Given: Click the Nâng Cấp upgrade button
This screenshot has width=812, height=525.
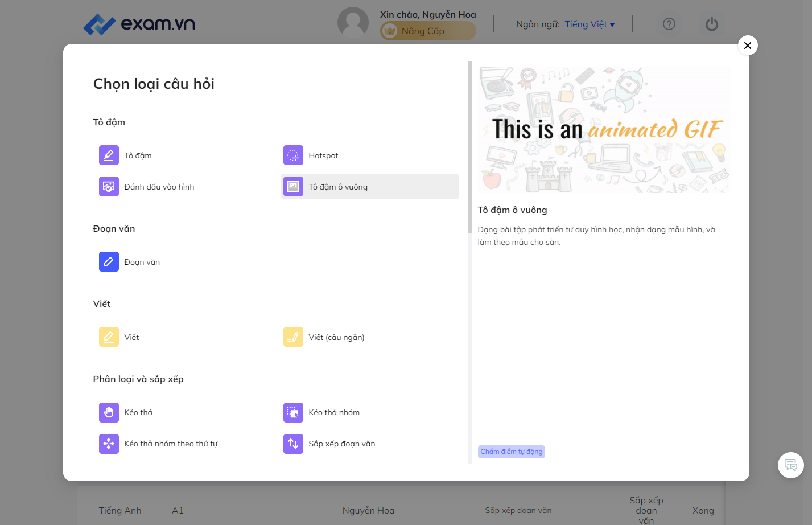Looking at the screenshot, I should pos(428,31).
